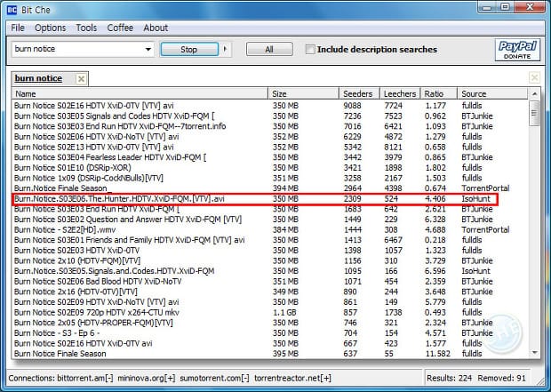The height and width of the screenshot is (392, 551).
Task: Click the 11.582 ratio value
Action: (437, 354)
